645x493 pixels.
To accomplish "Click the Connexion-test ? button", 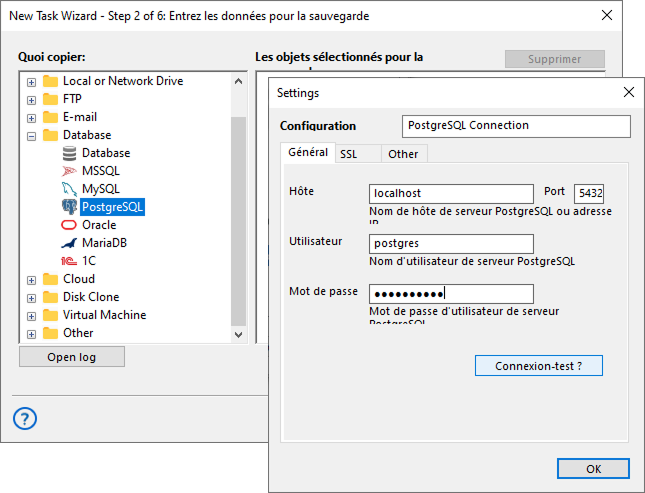I will pos(538,366).
